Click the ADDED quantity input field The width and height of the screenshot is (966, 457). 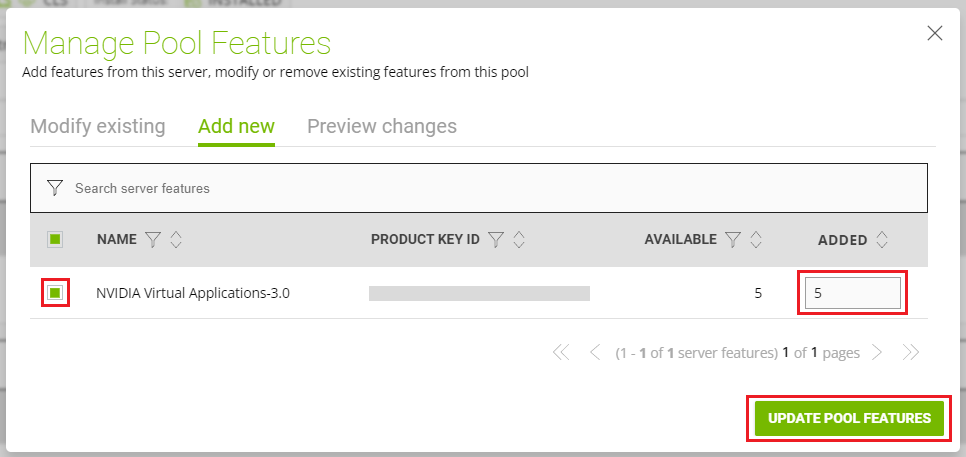point(852,293)
